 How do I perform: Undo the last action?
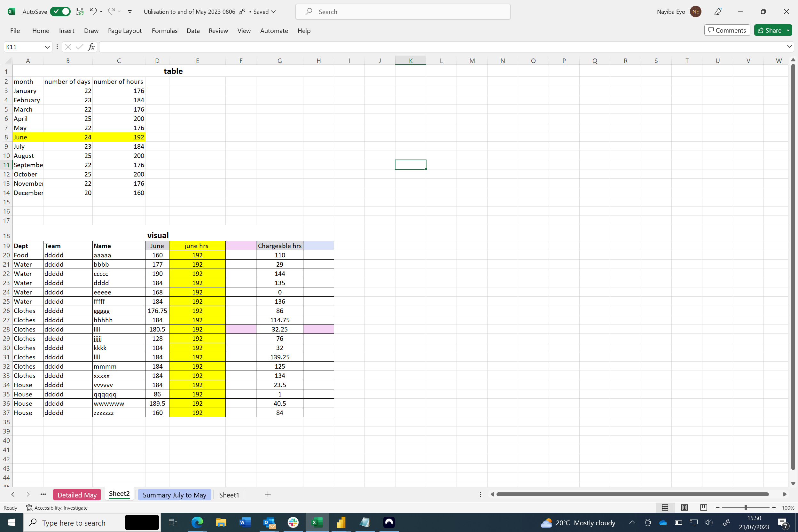(92, 11)
